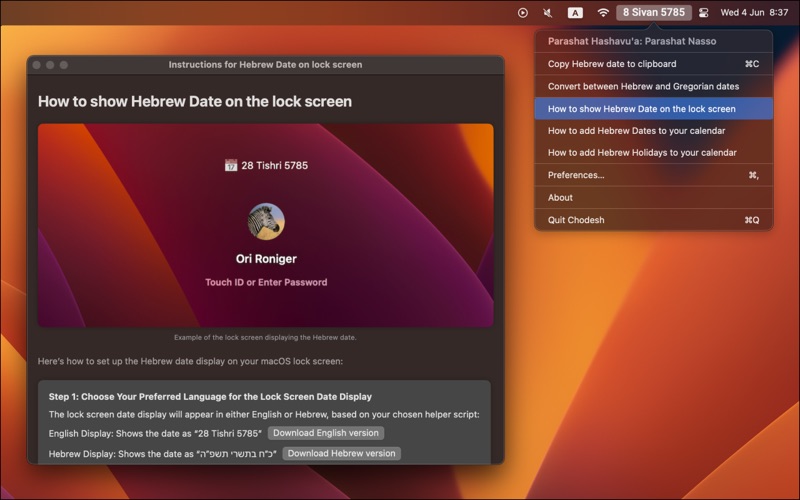Click the image caption 'Example of the lock screen'
Viewport: 800px width, 500px height.
click(x=265, y=337)
